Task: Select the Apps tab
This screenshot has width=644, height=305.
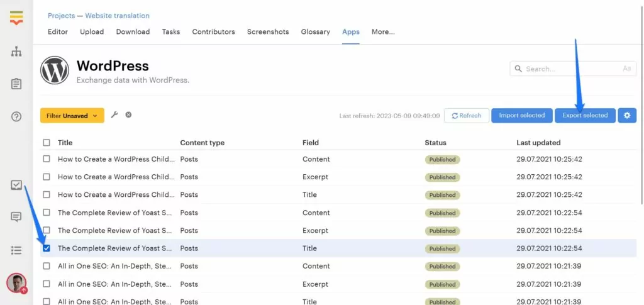Action: pyautogui.click(x=351, y=31)
